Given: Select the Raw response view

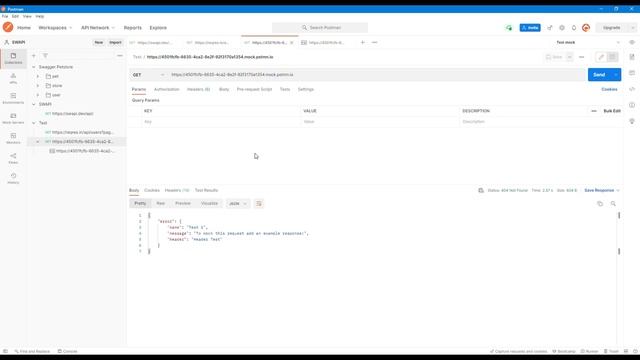Looking at the screenshot, I should (x=161, y=203).
